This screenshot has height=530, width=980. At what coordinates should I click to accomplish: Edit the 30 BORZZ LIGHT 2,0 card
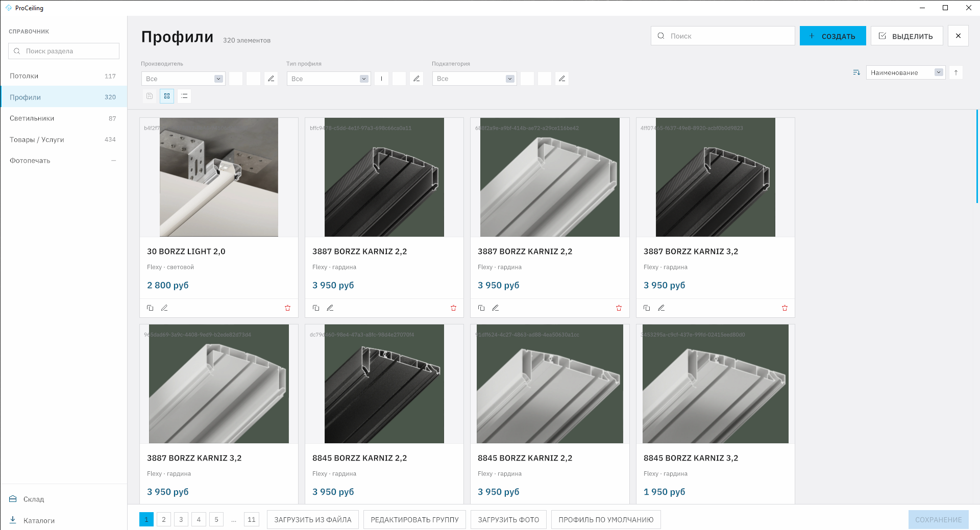164,308
